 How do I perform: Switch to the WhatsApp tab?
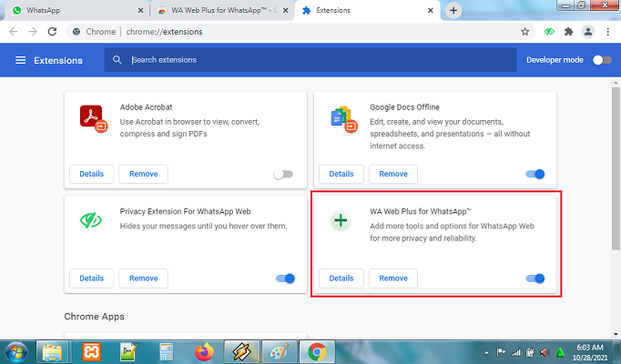(x=77, y=10)
